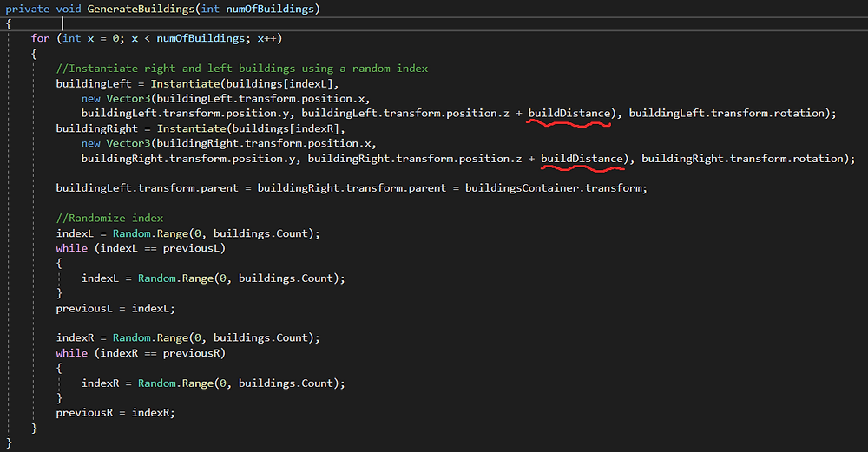This screenshot has width=868, height=452.
Task: Click 'buildingLeft.transform.parent' expression
Action: pos(148,188)
